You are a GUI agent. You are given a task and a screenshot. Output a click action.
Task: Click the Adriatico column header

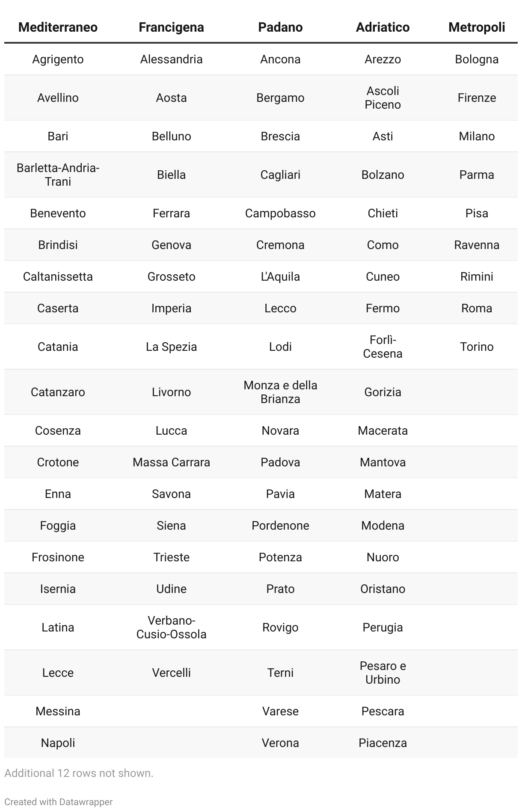tap(383, 27)
